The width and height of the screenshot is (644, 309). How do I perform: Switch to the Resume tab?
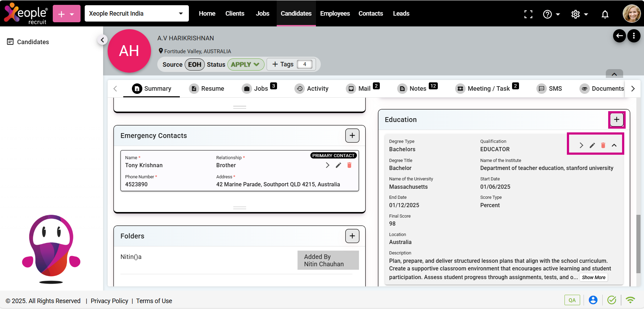tap(207, 89)
